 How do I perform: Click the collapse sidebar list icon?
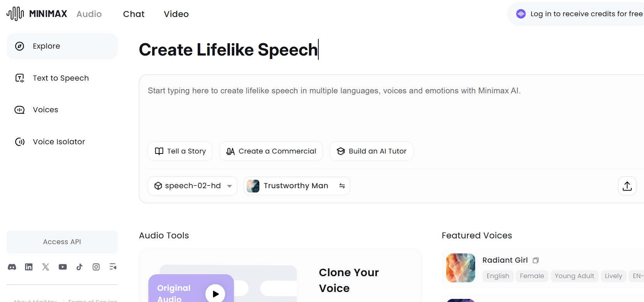113,267
